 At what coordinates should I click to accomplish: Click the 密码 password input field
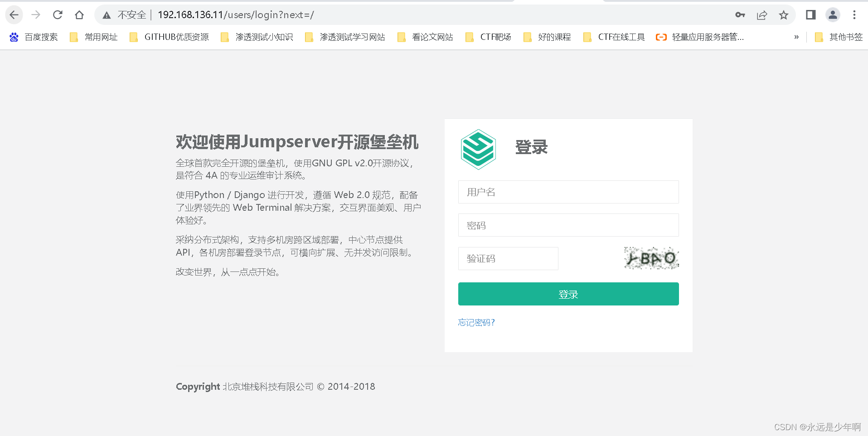pyautogui.click(x=568, y=225)
